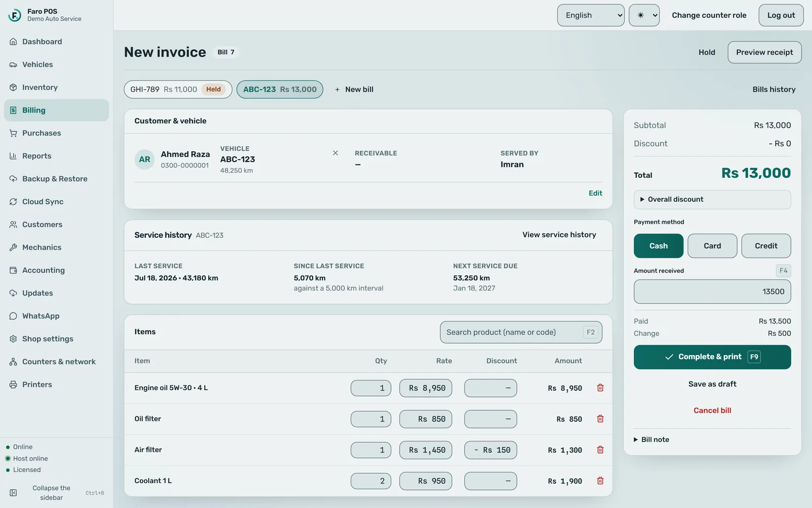
Task: Click the Coolant 1 L quantity field
Action: click(x=371, y=481)
